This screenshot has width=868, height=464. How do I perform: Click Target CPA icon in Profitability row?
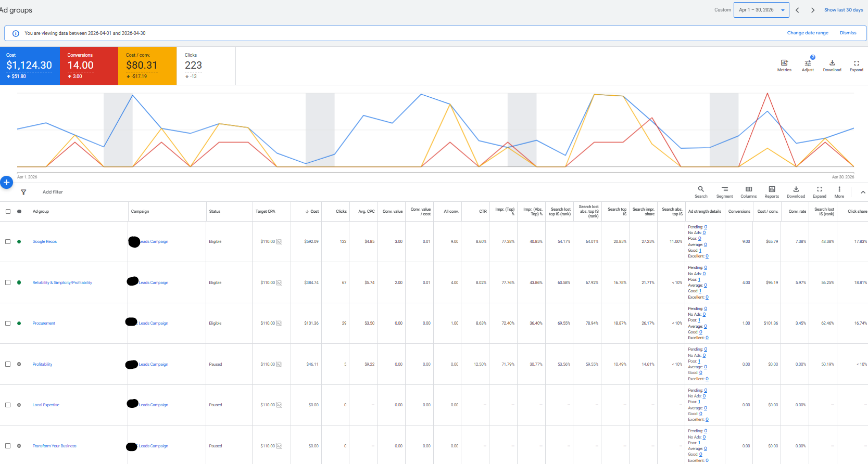coord(279,364)
